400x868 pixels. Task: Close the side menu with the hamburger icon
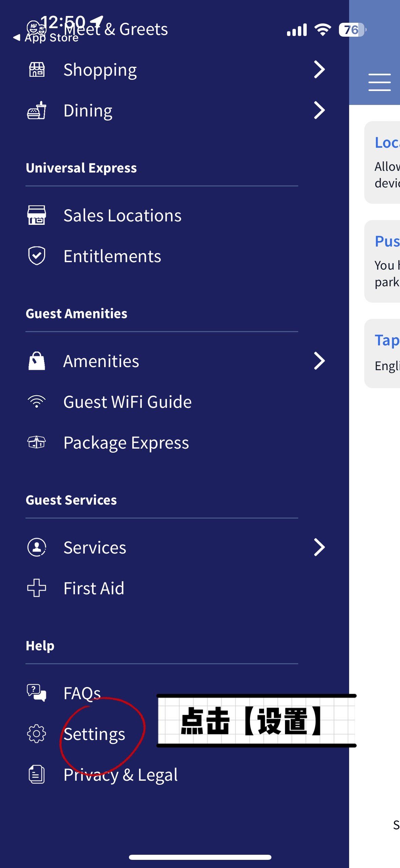click(x=379, y=82)
